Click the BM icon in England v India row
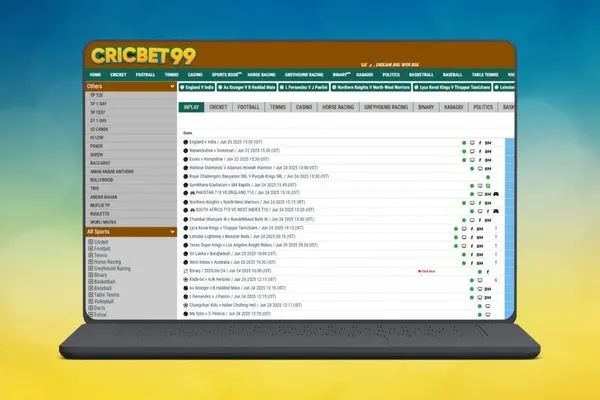The image size is (600, 400). point(488,143)
